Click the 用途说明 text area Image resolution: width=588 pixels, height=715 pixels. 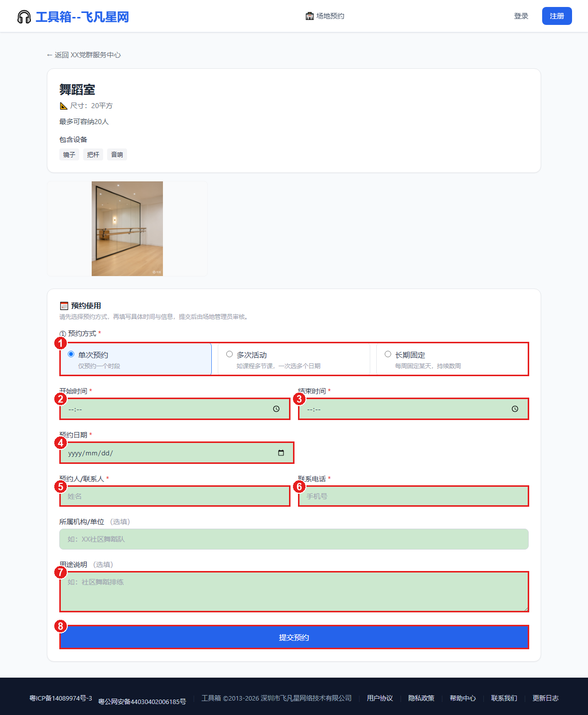(294, 592)
